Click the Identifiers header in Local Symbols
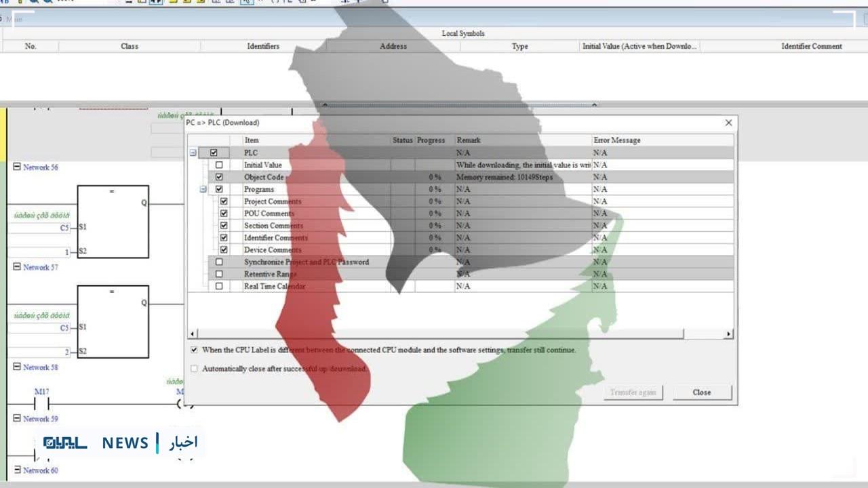868x488 pixels. 263,46
